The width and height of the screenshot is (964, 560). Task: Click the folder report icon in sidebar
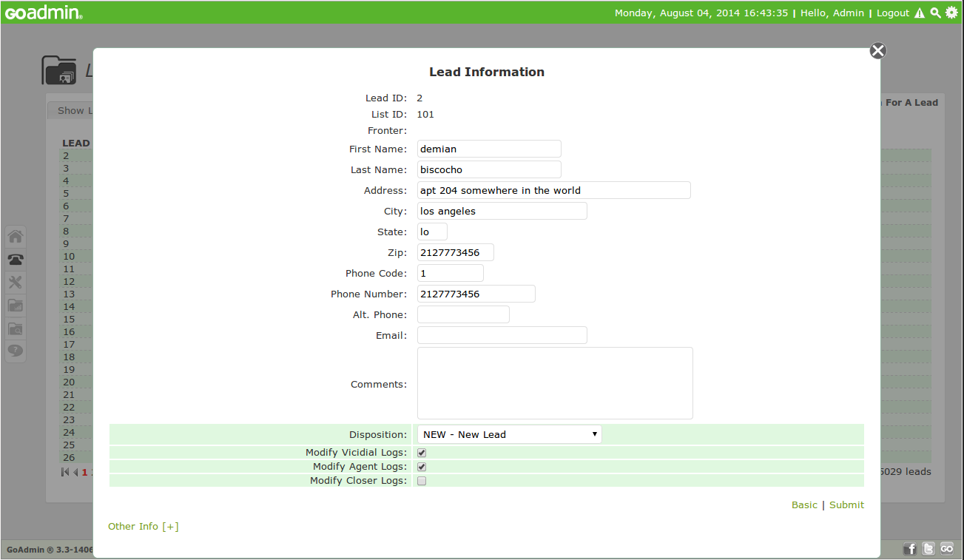tap(16, 305)
